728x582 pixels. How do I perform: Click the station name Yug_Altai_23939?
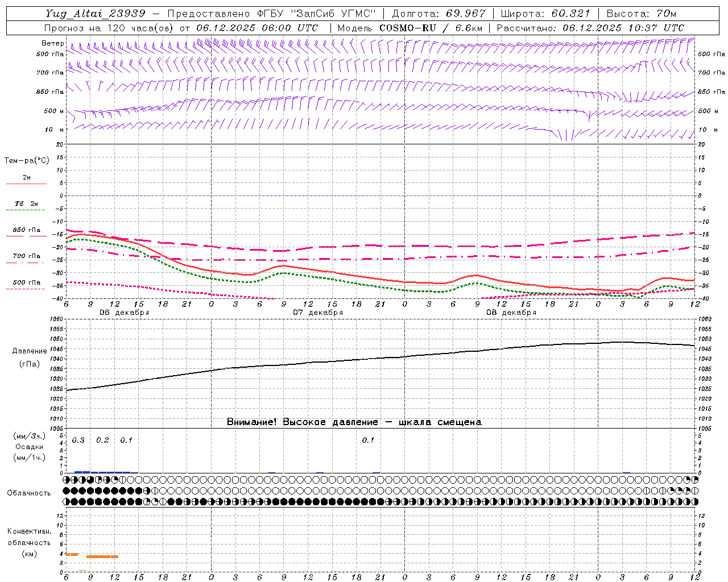click(x=96, y=14)
